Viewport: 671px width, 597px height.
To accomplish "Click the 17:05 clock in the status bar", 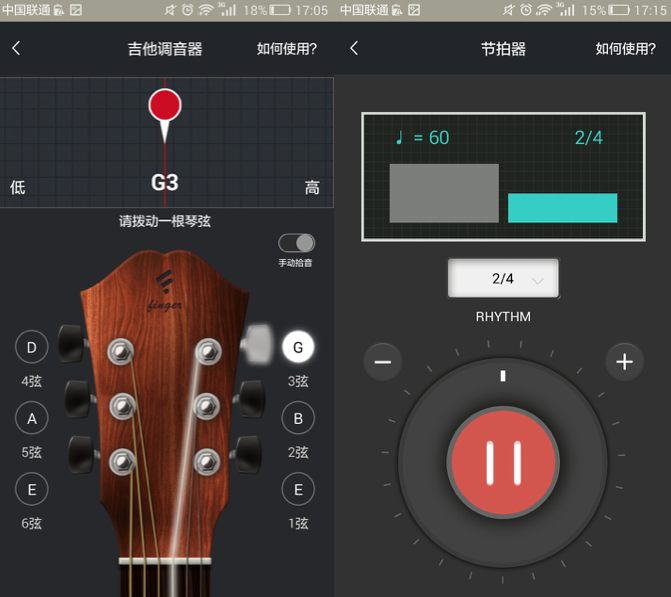I will 312,10.
